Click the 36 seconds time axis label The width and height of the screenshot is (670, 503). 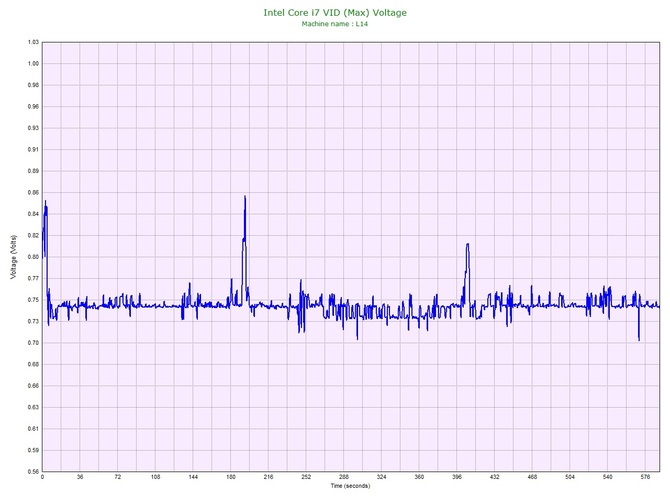click(x=80, y=477)
